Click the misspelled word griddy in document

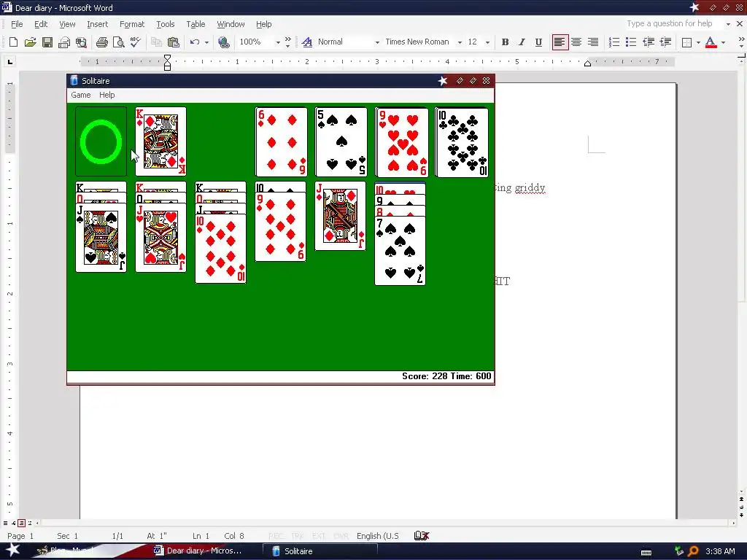(x=530, y=187)
